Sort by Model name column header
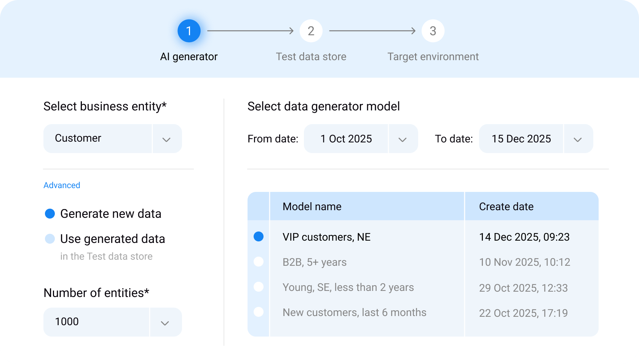639x364 pixels. [367, 206]
